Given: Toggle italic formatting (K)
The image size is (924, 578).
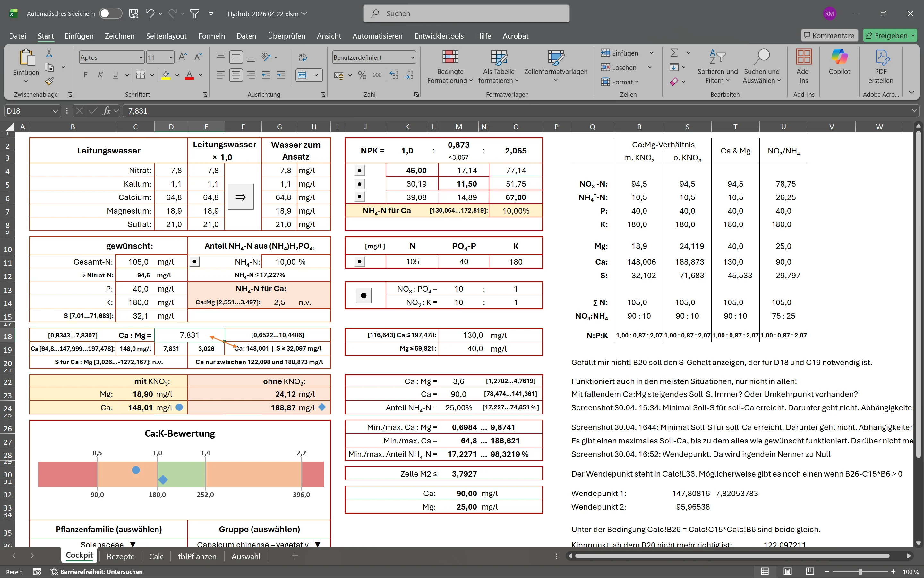Looking at the screenshot, I should click(100, 75).
